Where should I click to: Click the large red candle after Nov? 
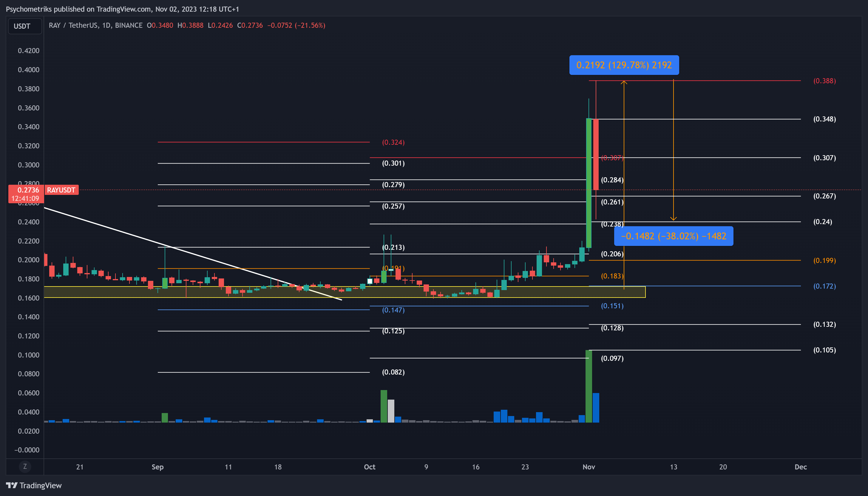click(596, 154)
